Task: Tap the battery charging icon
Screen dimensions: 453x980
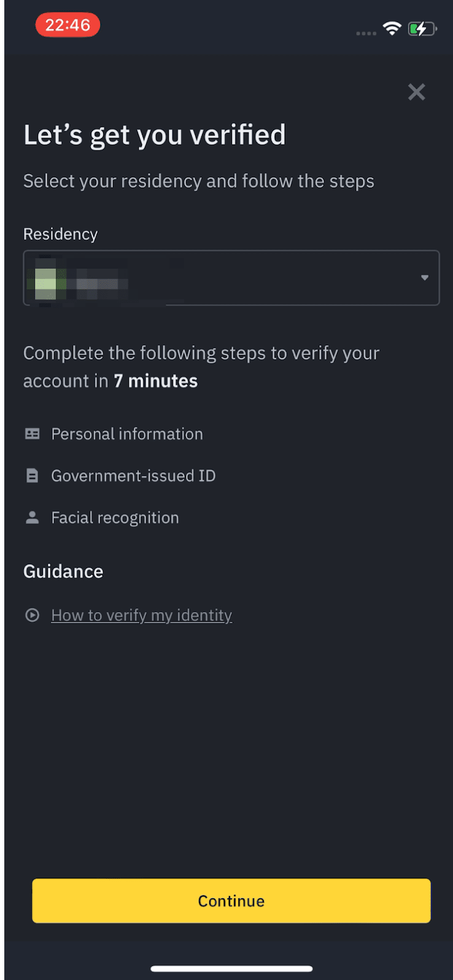Action: (x=422, y=29)
